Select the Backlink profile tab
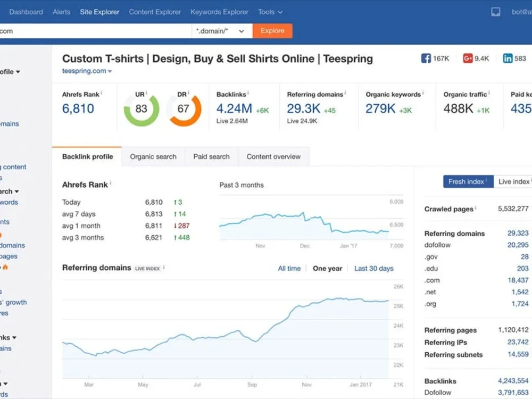The width and height of the screenshot is (532, 399). pos(88,157)
